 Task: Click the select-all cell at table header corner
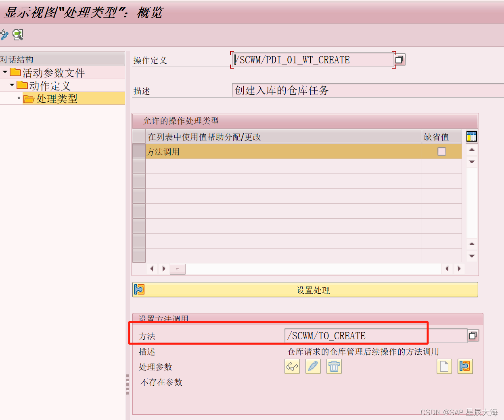(139, 137)
